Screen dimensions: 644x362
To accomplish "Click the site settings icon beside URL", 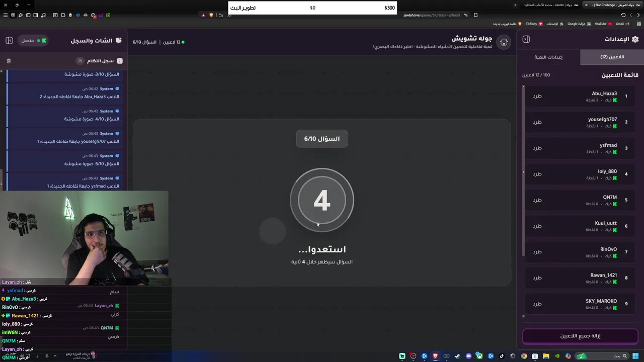I will coord(466,15).
